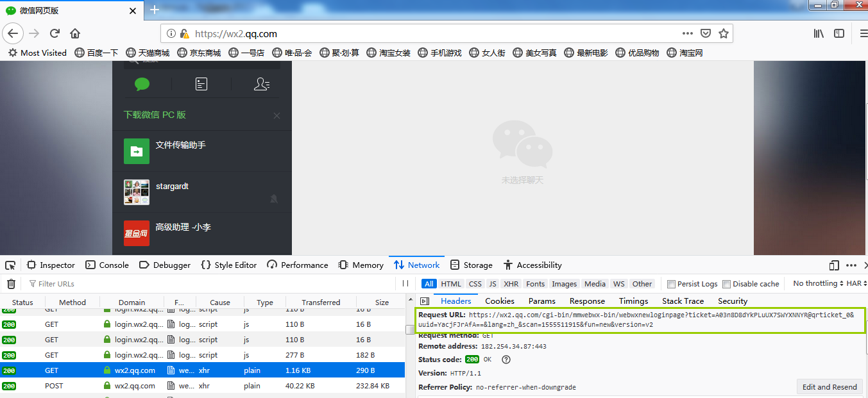Open the 淘宝女装 bookmark
This screenshot has height=398, width=868.
click(389, 53)
